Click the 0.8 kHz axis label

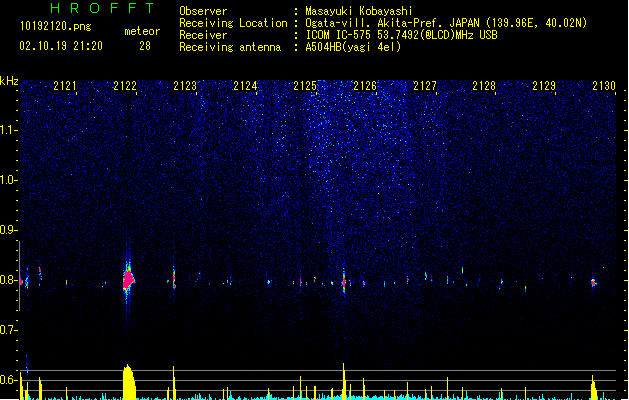tap(7, 280)
